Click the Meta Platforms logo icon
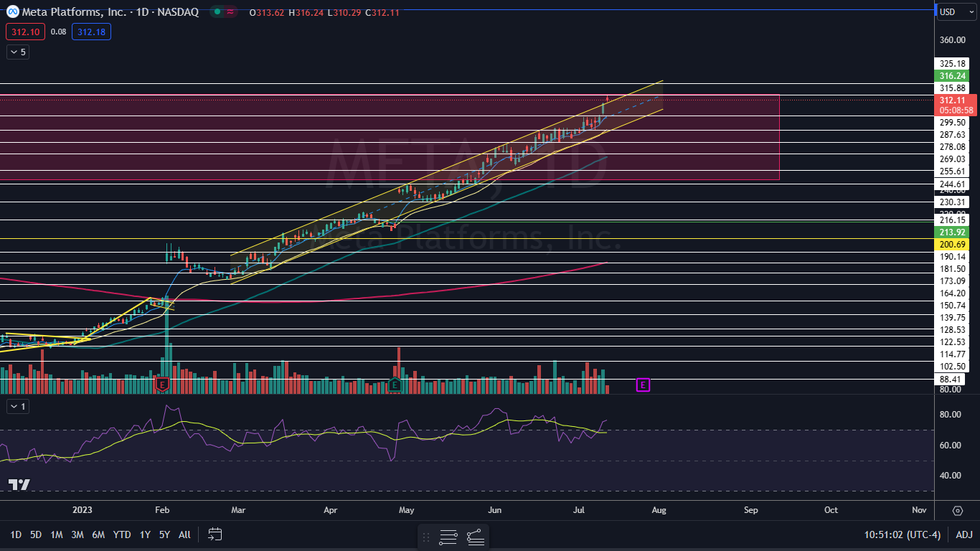 [12, 12]
